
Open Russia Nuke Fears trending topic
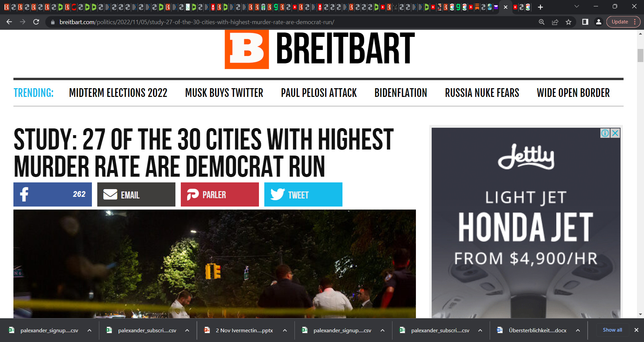482,93
